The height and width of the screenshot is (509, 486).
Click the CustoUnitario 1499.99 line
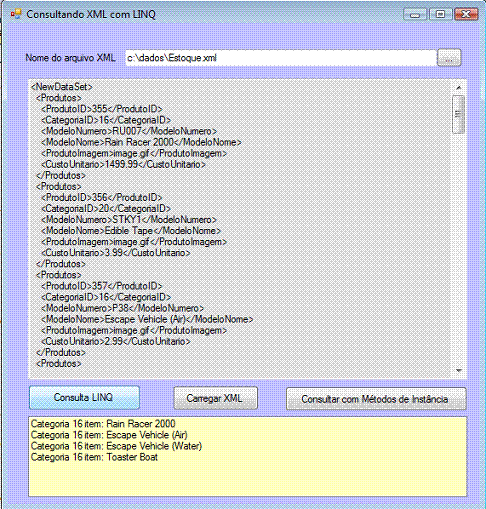coord(123,164)
